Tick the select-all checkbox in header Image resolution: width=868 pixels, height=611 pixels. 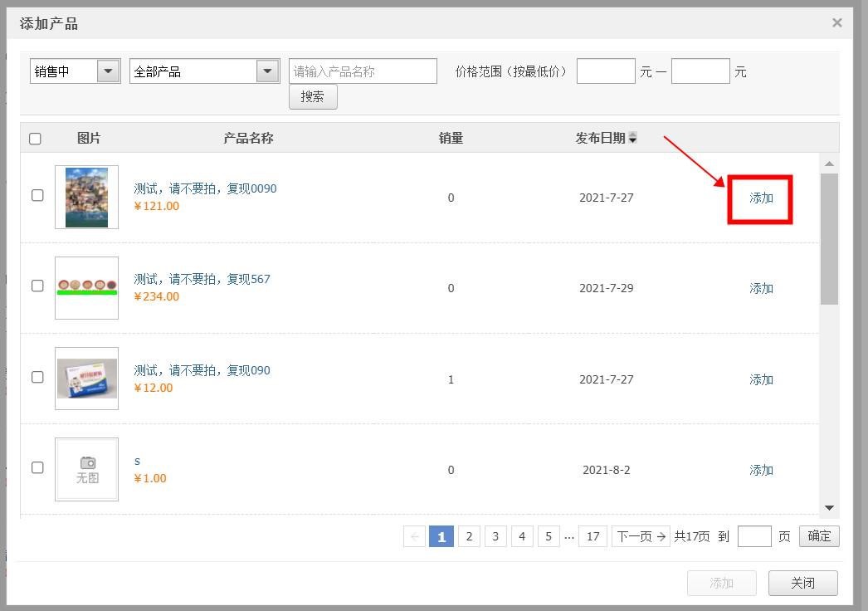(x=35, y=139)
